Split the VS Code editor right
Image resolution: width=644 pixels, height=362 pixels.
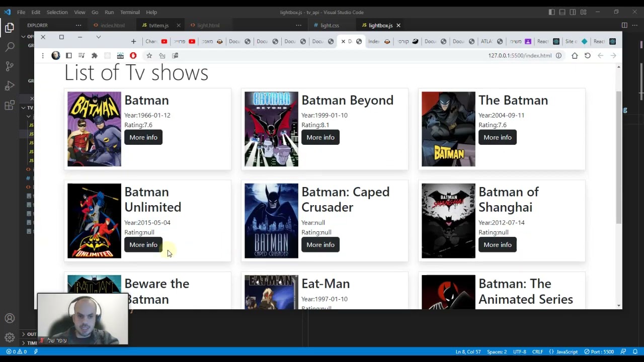(624, 25)
